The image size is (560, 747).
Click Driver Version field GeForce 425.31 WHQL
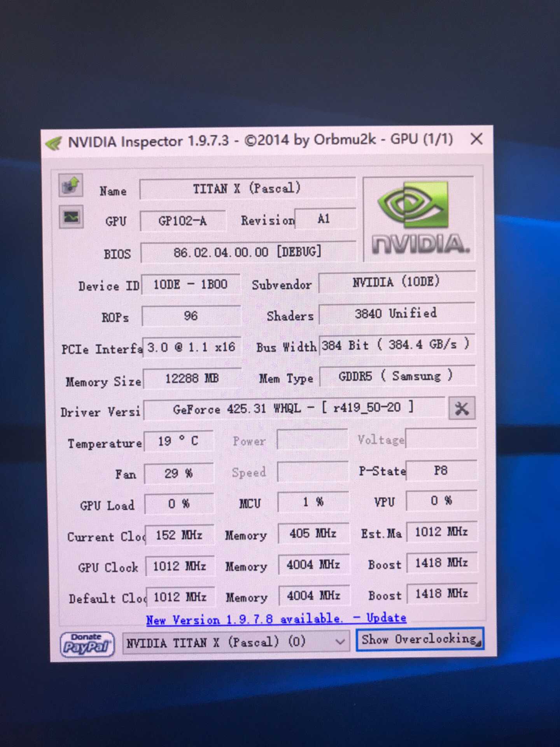point(294,409)
